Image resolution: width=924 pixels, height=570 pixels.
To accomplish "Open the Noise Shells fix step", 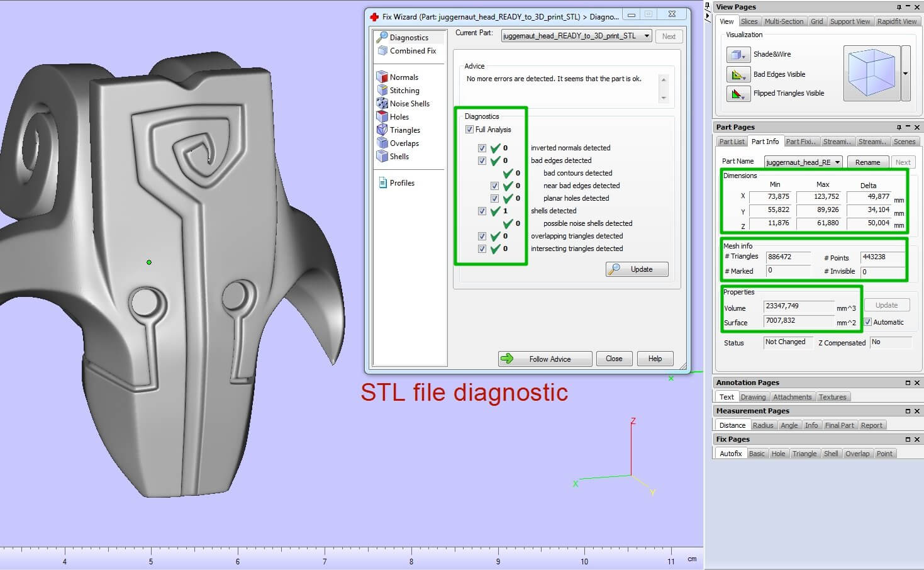I will (x=382, y=103).
